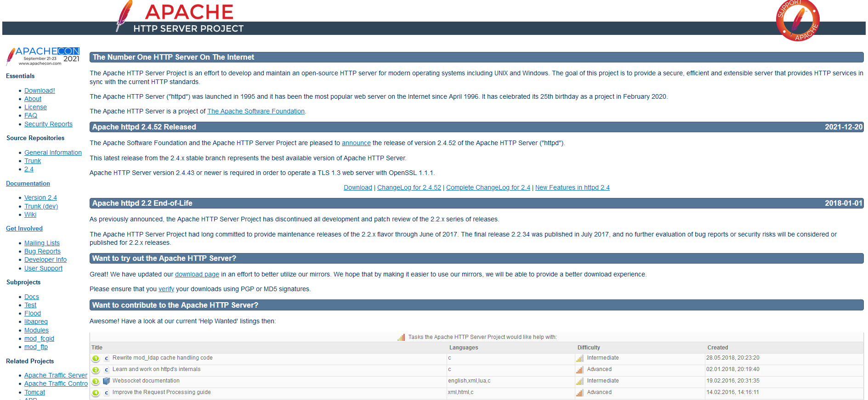Open ChangeLog for 2.4.52
This screenshot has width=868, height=400.
point(409,187)
